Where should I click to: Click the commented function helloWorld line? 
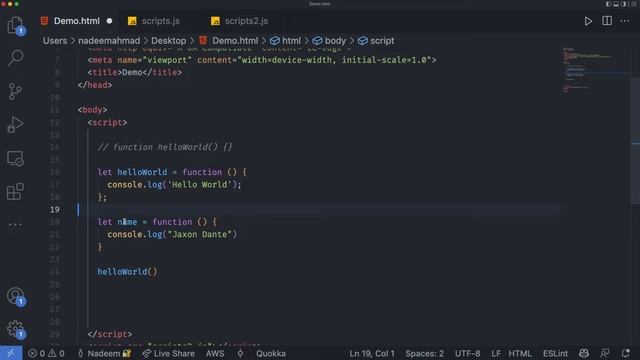pyautogui.click(x=164, y=147)
